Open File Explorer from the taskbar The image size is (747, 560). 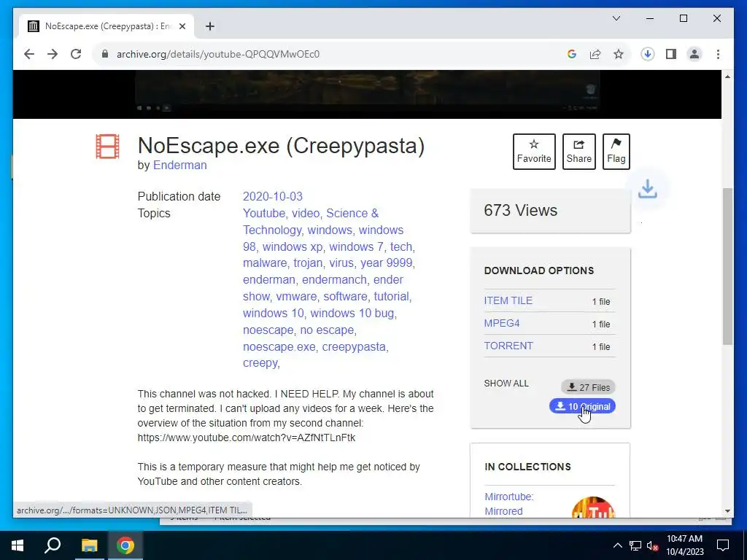[x=89, y=545]
